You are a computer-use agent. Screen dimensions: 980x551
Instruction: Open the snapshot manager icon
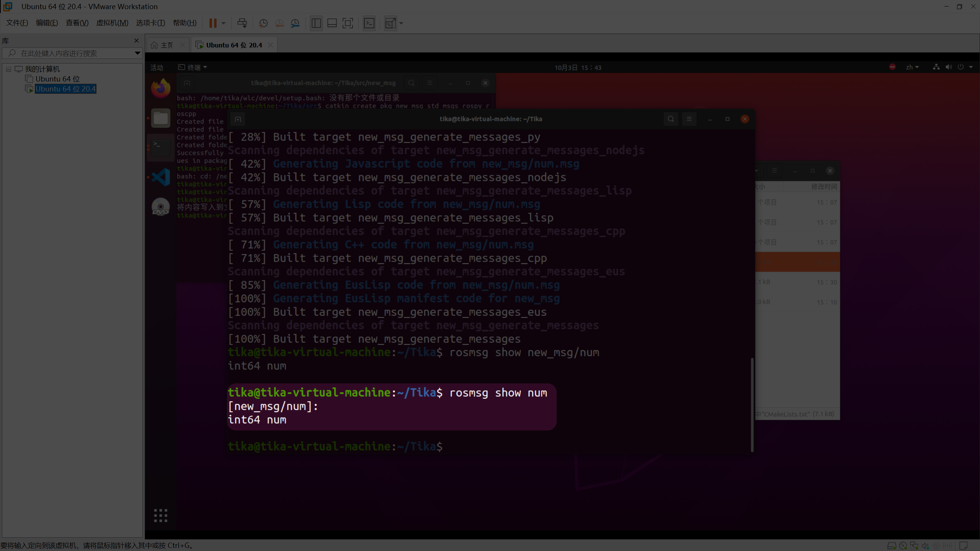click(x=295, y=23)
